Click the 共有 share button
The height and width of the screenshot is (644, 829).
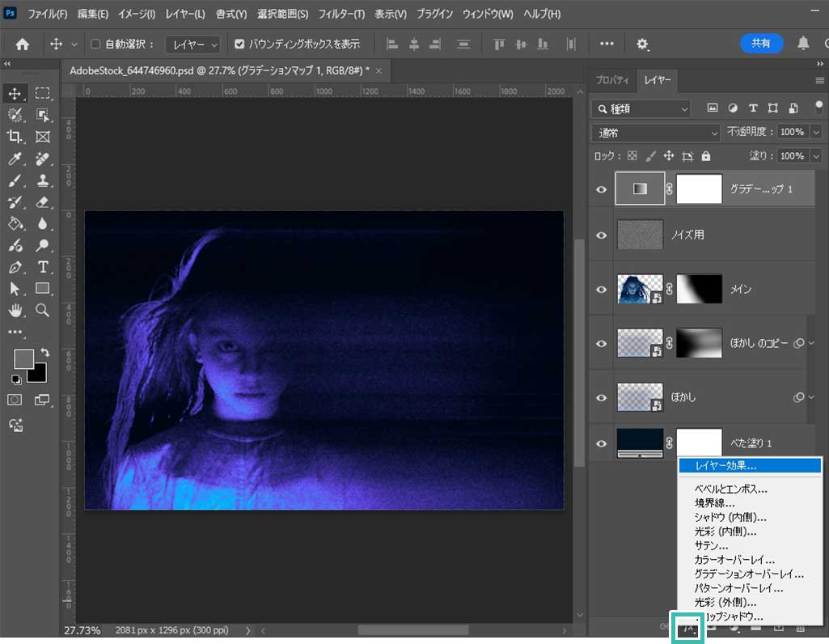pos(761,43)
